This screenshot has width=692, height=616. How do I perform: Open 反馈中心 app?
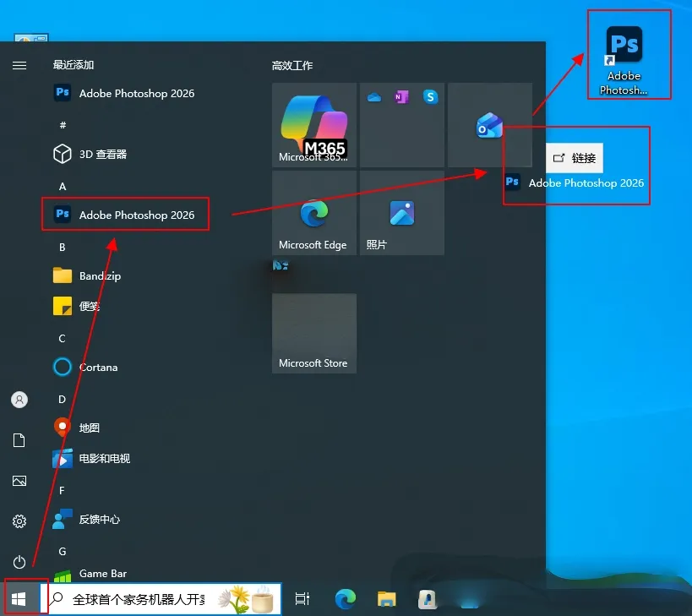(86, 519)
